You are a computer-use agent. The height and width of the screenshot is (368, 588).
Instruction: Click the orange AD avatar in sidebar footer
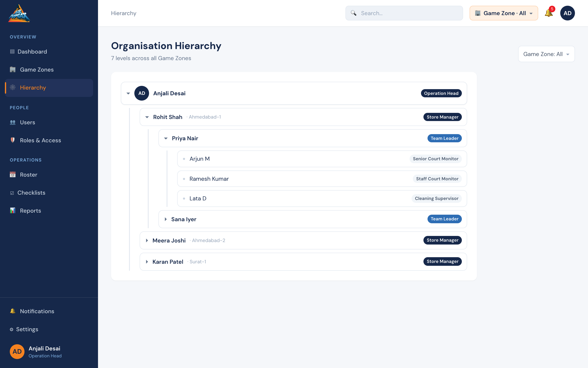17,352
